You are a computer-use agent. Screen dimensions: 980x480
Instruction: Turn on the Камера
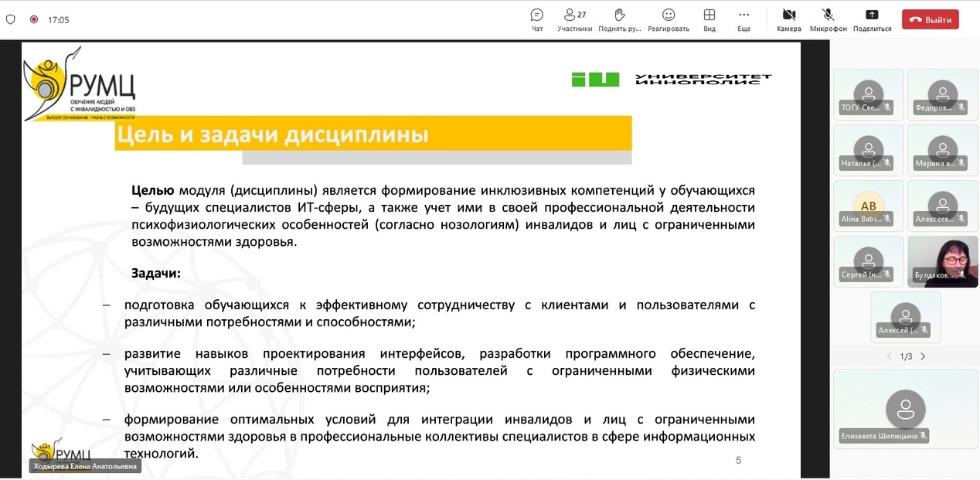pyautogui.click(x=789, y=19)
